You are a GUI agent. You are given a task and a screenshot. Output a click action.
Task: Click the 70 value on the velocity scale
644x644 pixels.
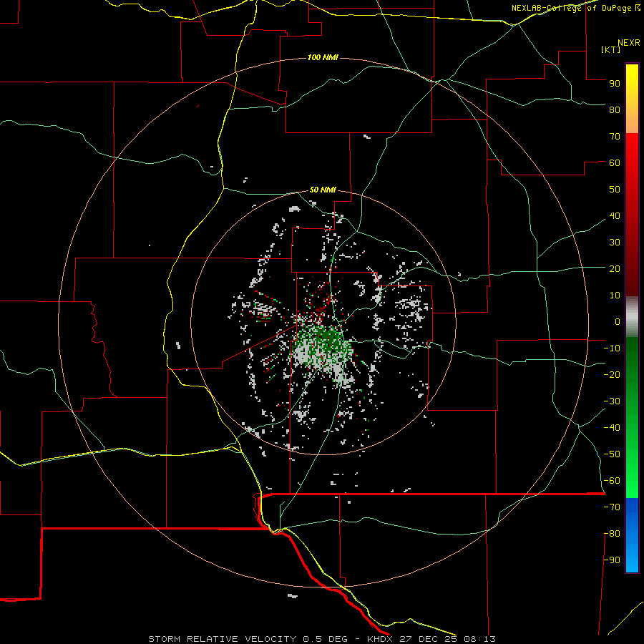[615, 137]
